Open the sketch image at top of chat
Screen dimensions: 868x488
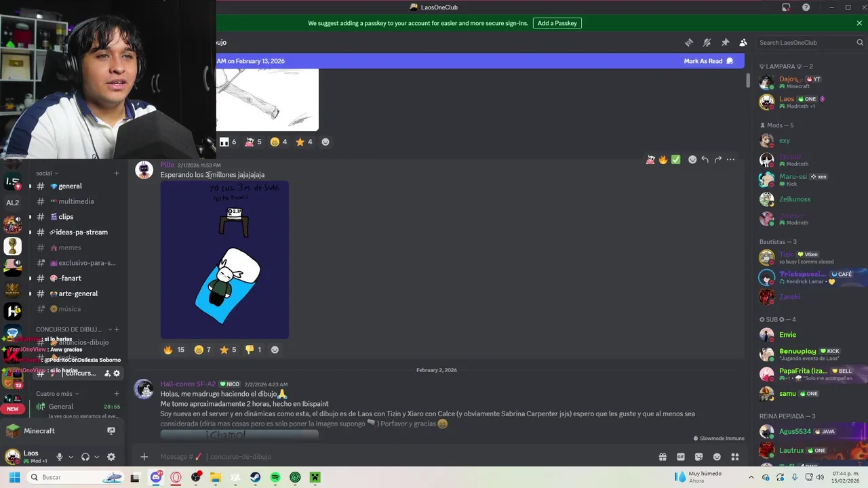click(267, 100)
